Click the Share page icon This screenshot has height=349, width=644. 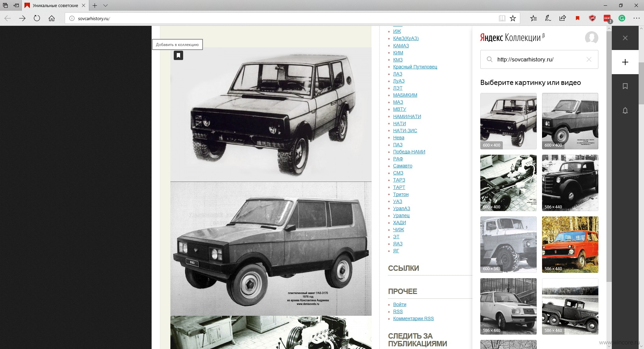(562, 18)
